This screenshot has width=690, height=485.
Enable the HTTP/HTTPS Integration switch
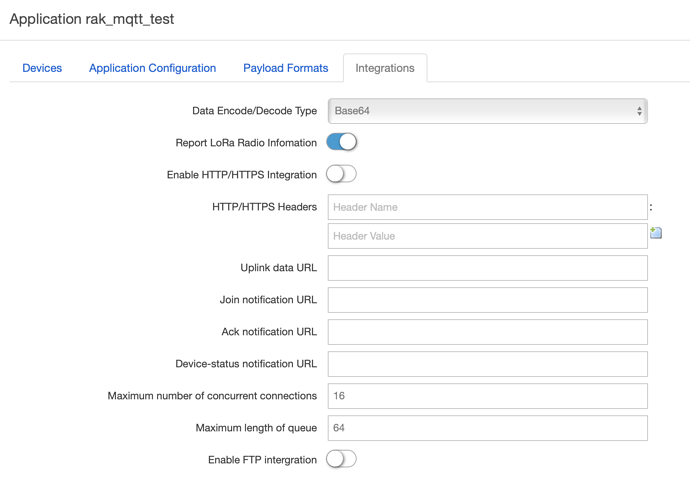[x=341, y=174]
